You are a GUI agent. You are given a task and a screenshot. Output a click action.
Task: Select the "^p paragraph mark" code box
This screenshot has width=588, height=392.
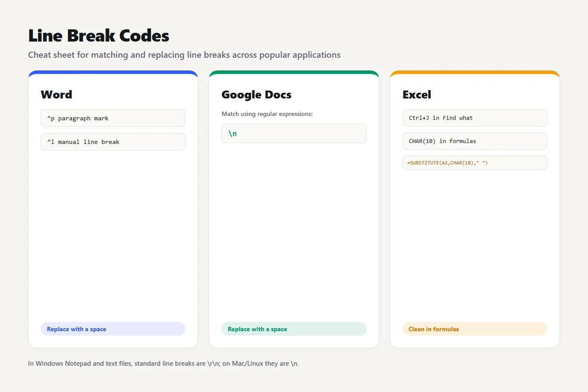click(113, 118)
